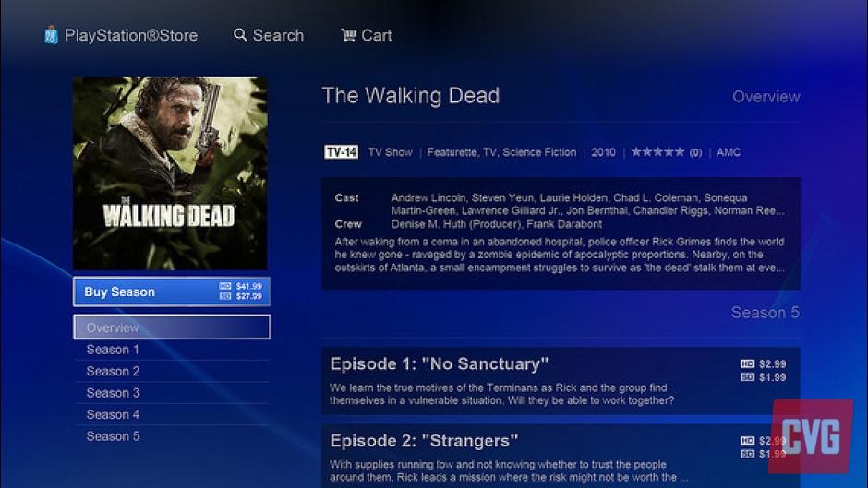Open Season 3 in the sidebar list
The height and width of the screenshot is (488, 868).
172,393
